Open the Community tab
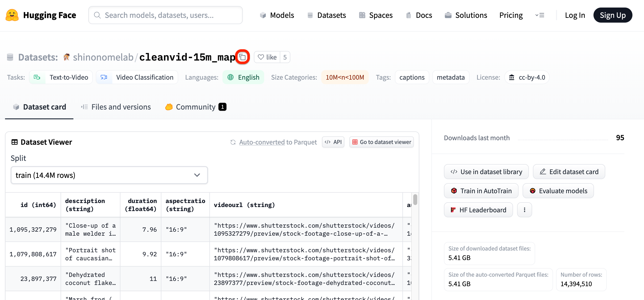 point(196,107)
